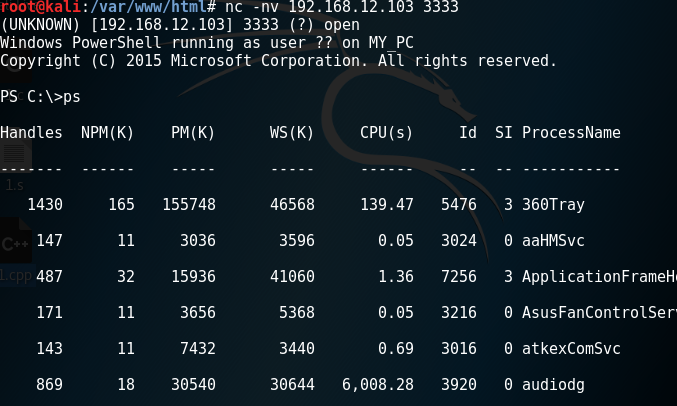The height and width of the screenshot is (406, 677).
Task: Click the audiodg process name
Action: pos(553,385)
